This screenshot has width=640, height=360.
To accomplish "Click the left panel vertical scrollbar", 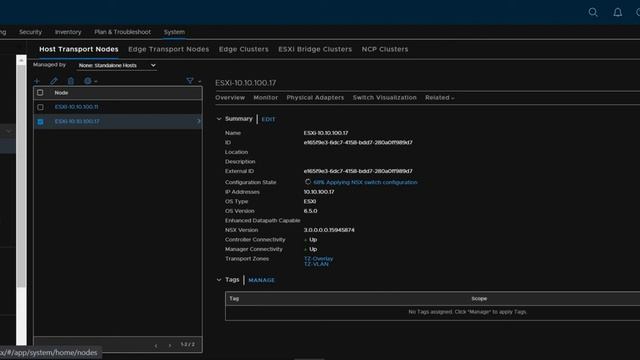I will click(21, 176).
